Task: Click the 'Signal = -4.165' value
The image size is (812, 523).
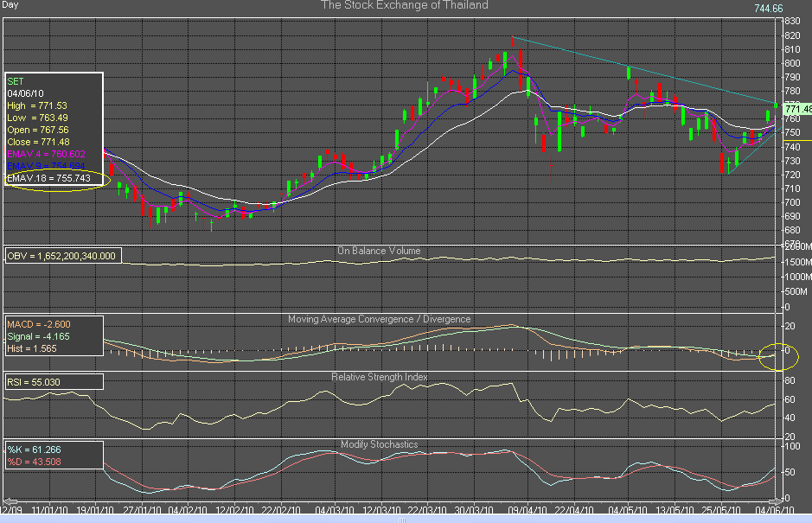Action: [x=38, y=336]
